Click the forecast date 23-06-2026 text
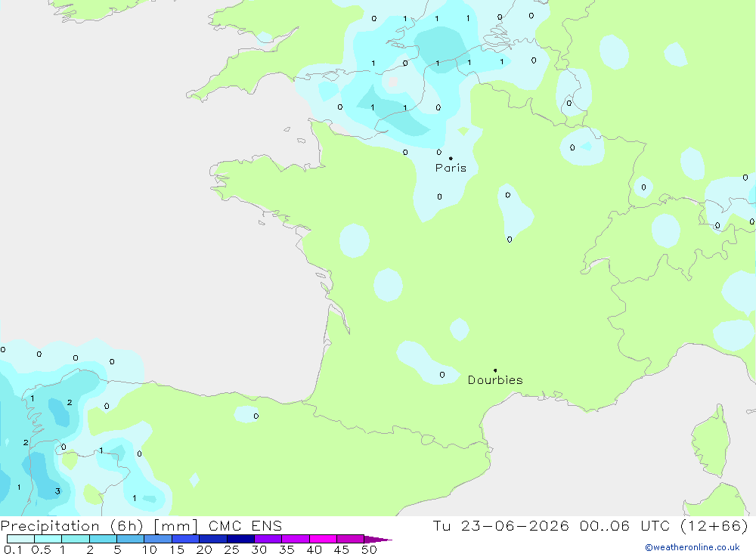 click(x=514, y=526)
